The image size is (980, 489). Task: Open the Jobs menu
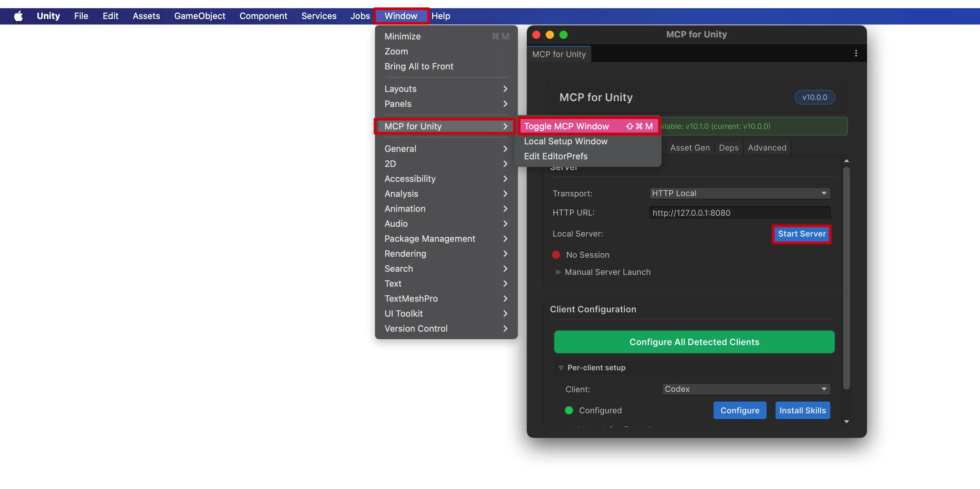point(360,16)
